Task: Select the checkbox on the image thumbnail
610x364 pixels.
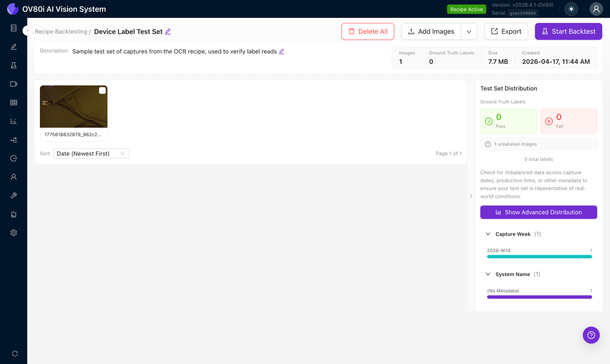Action: click(102, 90)
